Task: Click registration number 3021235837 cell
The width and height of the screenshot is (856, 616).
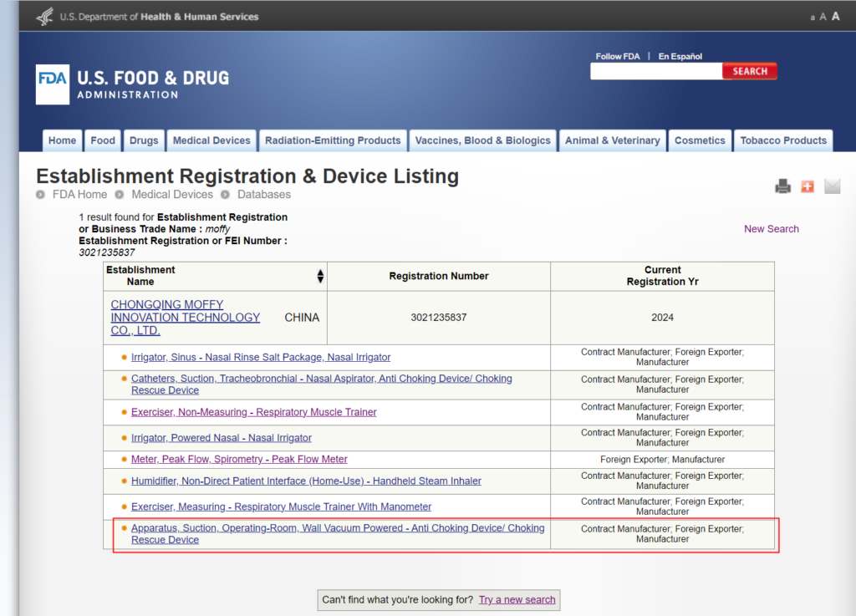Action: tap(439, 318)
